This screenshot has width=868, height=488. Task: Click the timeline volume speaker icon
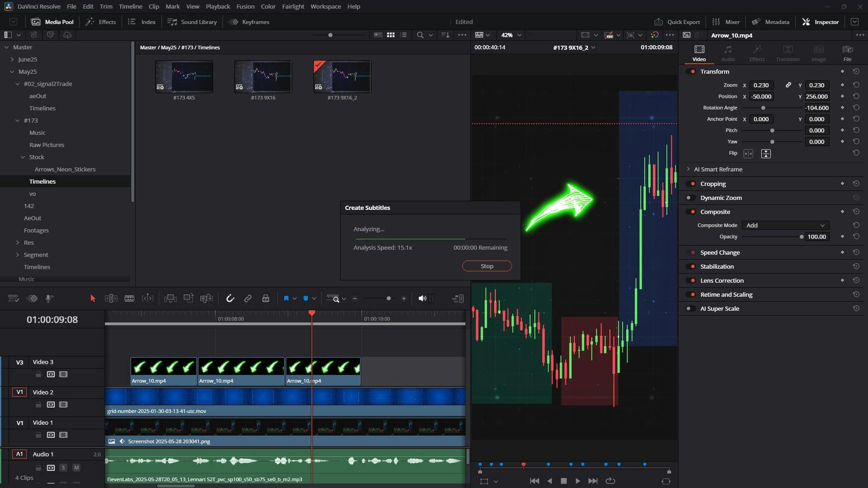(422, 298)
